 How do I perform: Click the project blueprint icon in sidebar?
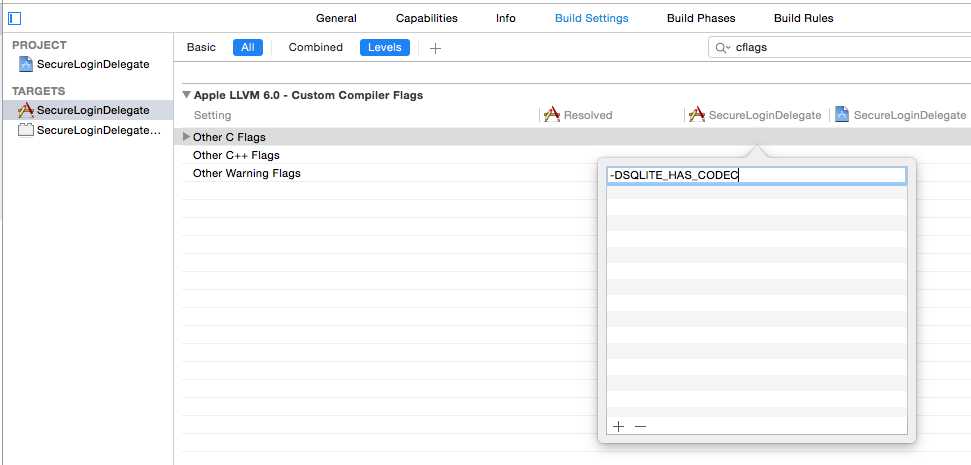25,64
